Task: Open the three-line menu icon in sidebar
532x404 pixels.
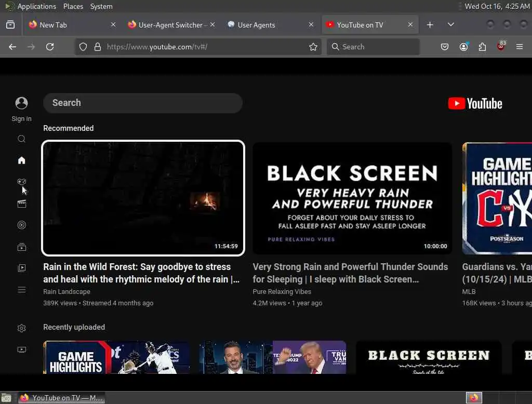Action: tap(21, 290)
